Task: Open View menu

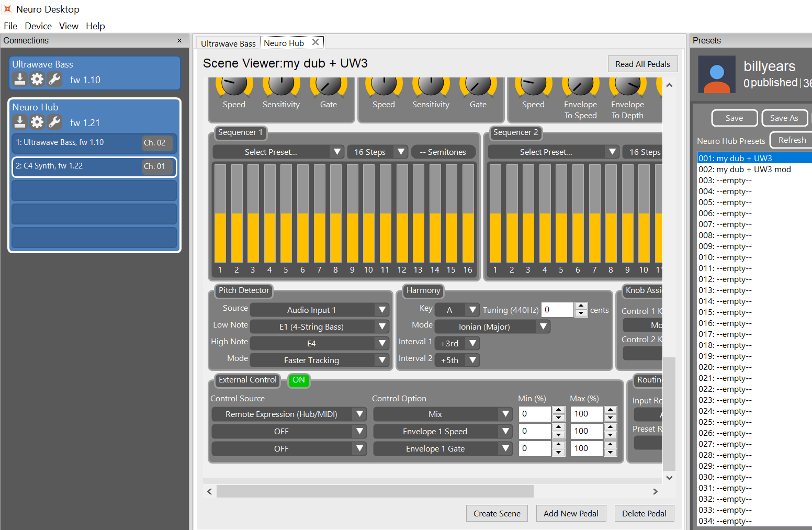Action: pyautogui.click(x=69, y=26)
